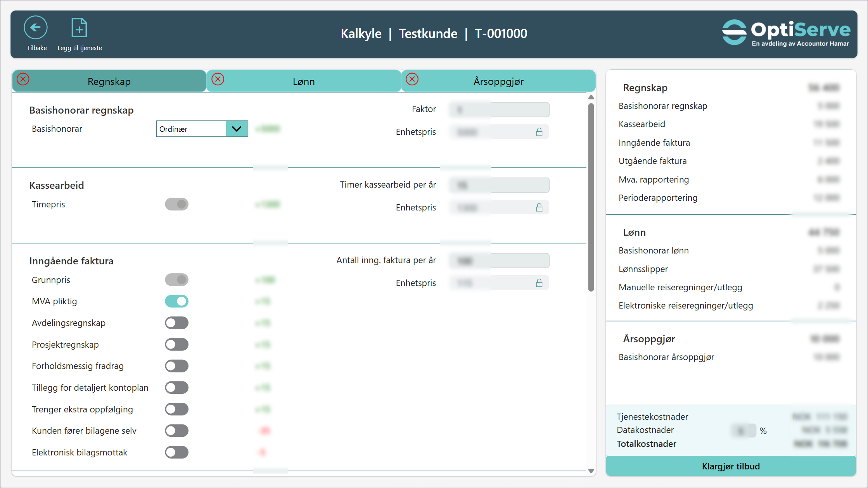Click lock icon on Inngående faktura Enhetspris

539,283
